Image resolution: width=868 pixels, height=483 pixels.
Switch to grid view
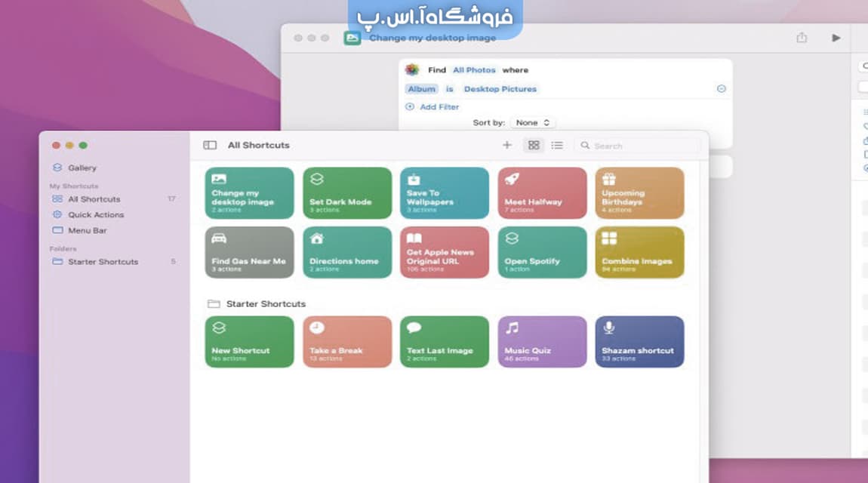point(534,145)
